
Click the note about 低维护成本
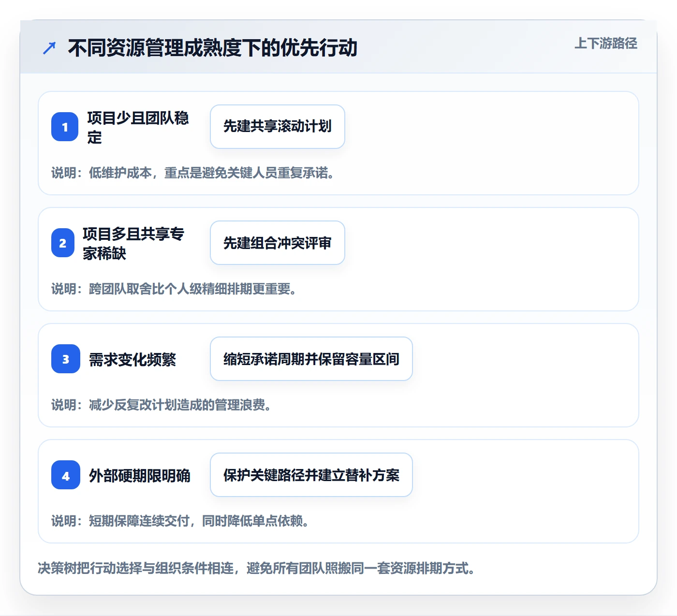[x=193, y=173]
